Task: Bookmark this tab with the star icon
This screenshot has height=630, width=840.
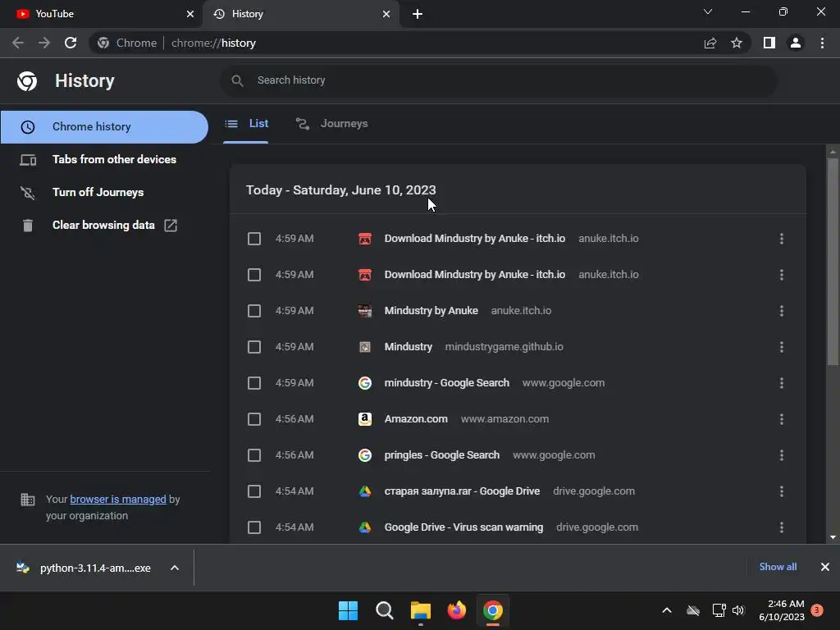Action: (x=737, y=43)
